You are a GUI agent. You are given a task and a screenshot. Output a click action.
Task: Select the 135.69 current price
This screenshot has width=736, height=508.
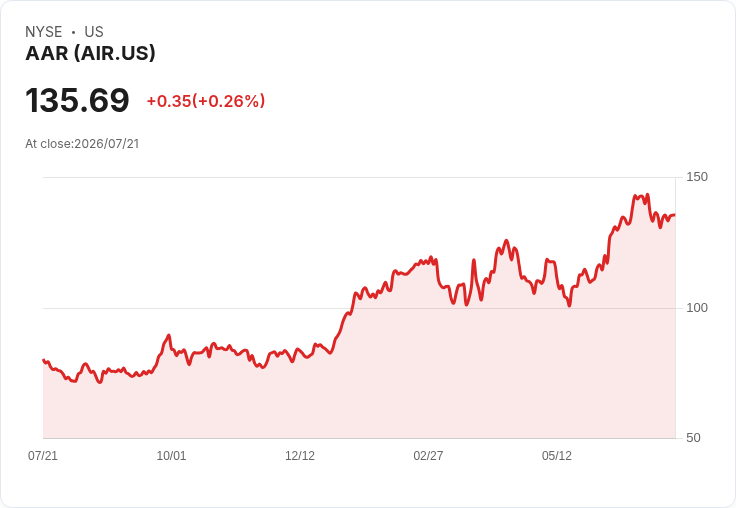coord(77,100)
